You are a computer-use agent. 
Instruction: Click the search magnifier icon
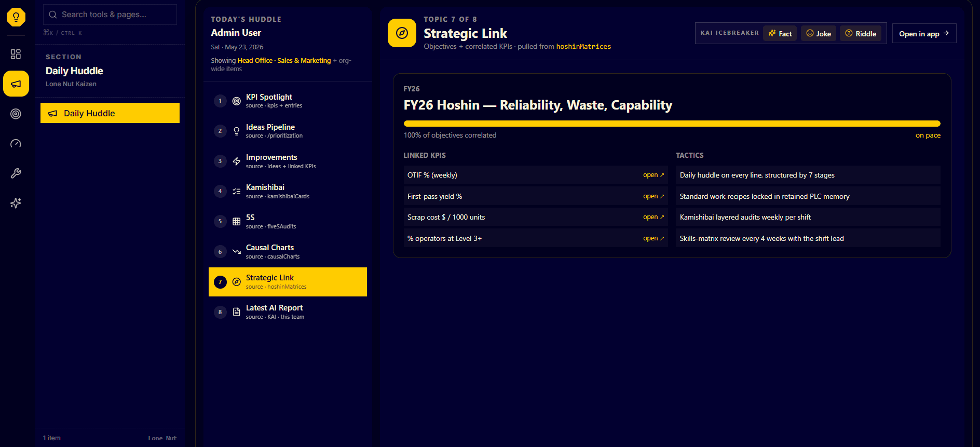(52, 15)
